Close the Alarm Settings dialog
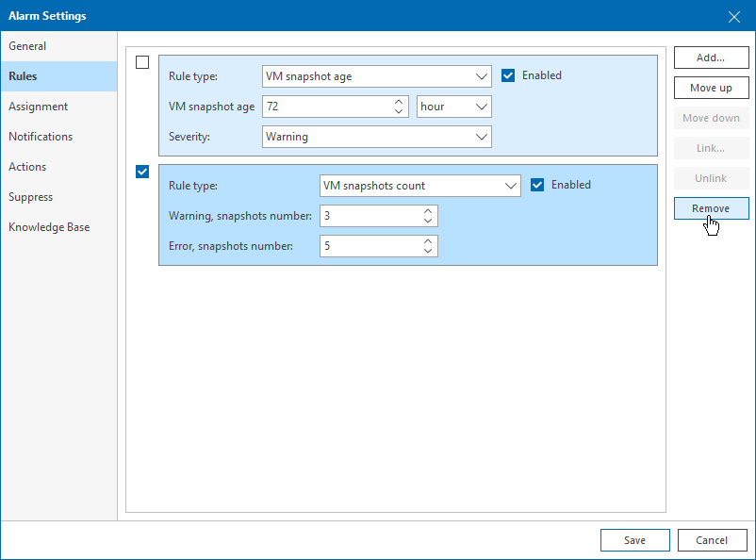This screenshot has height=560, width=756. coord(734,15)
